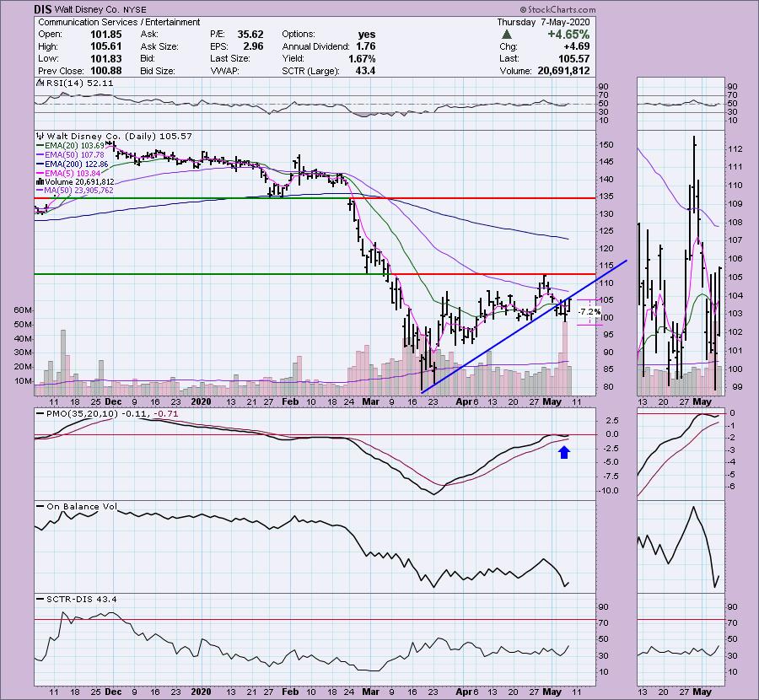Click the Volume value 20,691,812 in header
Viewport: 759px width, 700px height.
[563, 71]
